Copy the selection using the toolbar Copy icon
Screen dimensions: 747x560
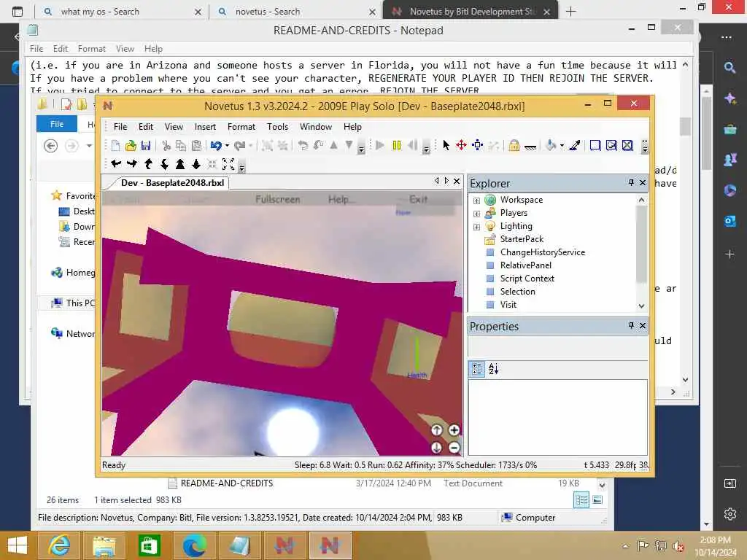coord(181,146)
